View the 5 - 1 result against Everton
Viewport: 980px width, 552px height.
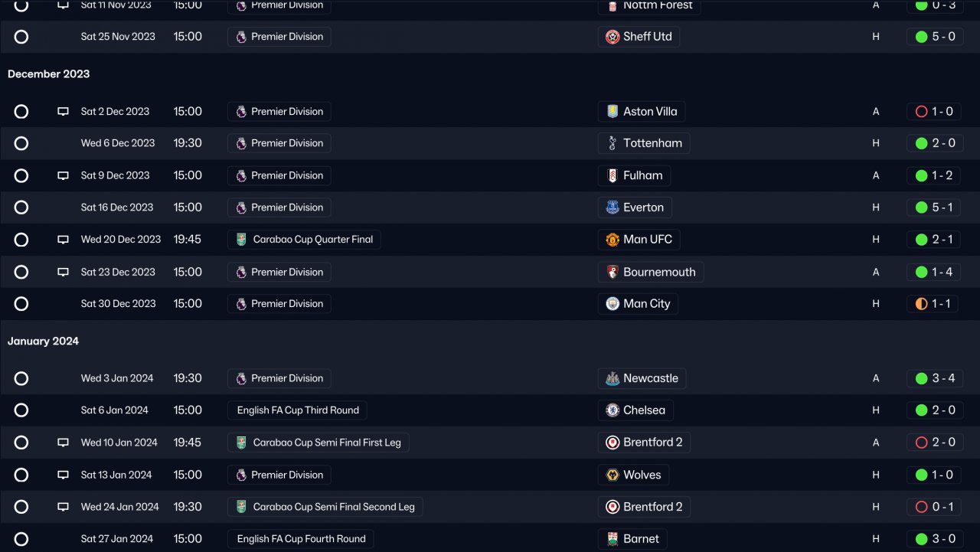(933, 207)
